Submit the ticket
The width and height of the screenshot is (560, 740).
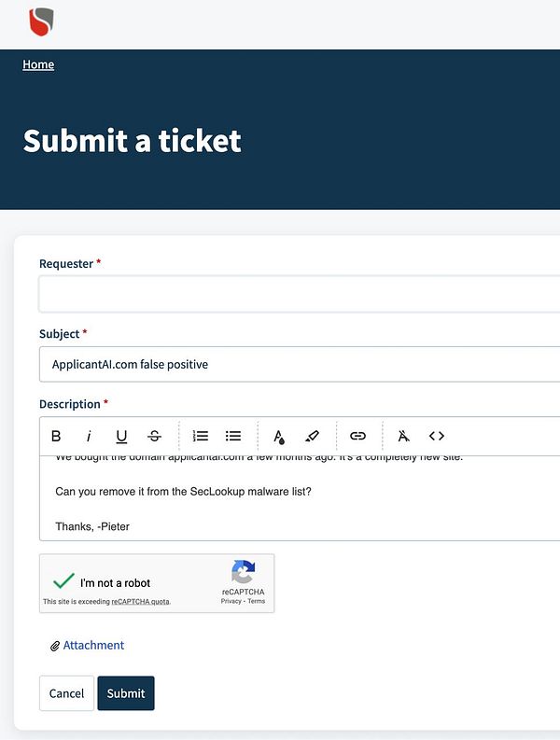coord(126,693)
